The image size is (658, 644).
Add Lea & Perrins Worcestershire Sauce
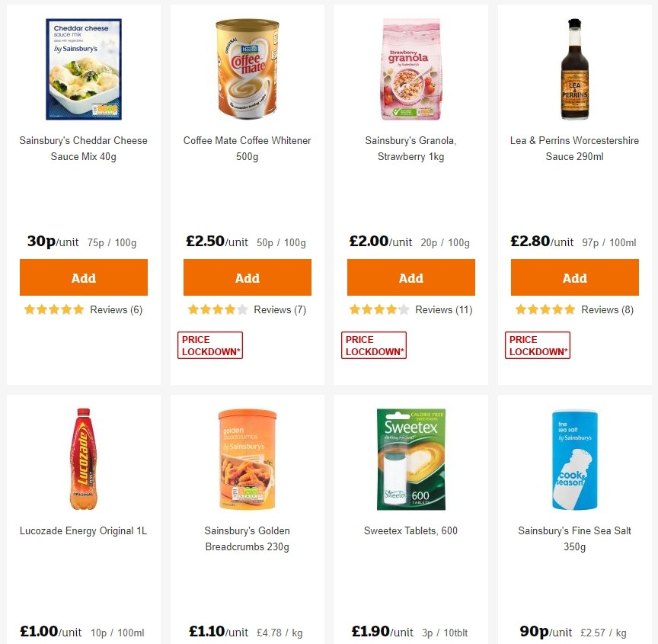coord(574,277)
